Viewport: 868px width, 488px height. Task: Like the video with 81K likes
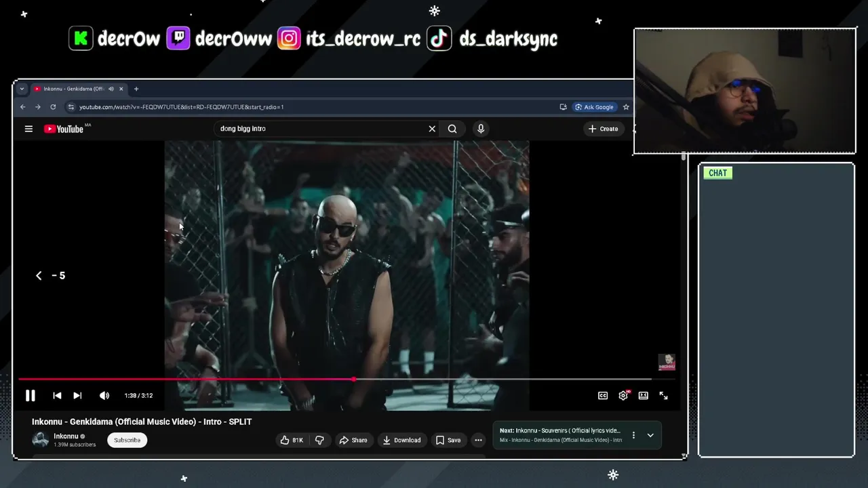point(292,440)
